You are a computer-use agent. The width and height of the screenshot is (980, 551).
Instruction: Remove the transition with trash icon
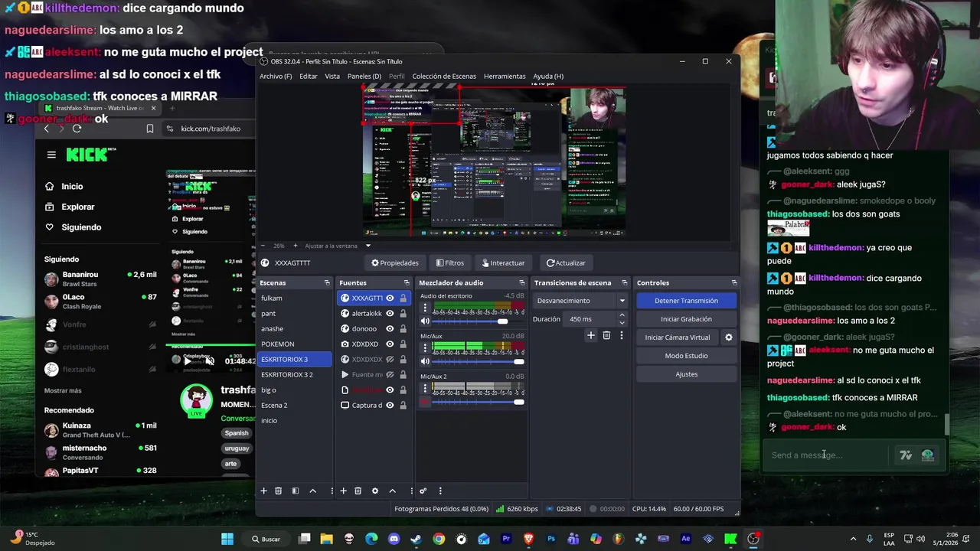(x=606, y=335)
